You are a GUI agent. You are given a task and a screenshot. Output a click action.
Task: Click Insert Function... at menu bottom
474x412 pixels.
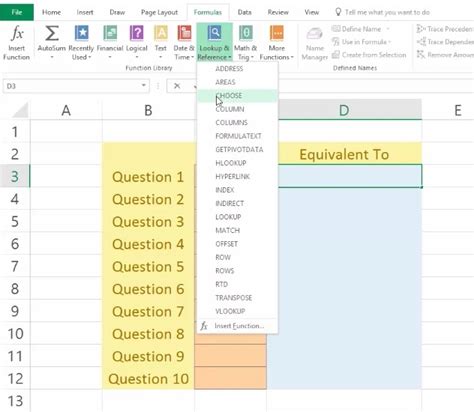click(x=237, y=326)
